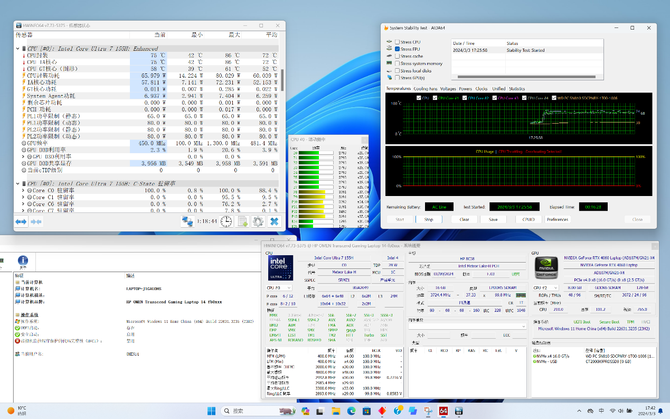Click the Intel Core logo in HWiNFO summary

[x=280, y=268]
